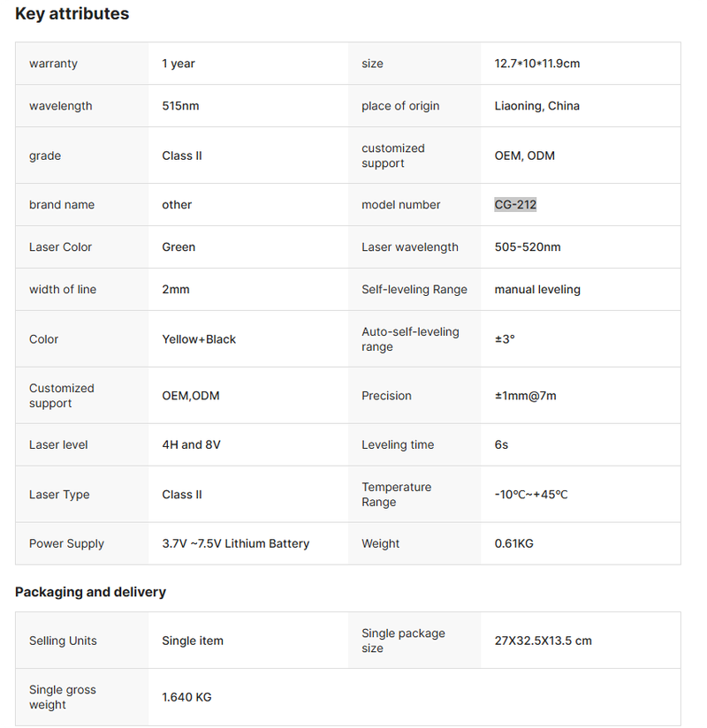Click the 1 year warranty value

179,64
